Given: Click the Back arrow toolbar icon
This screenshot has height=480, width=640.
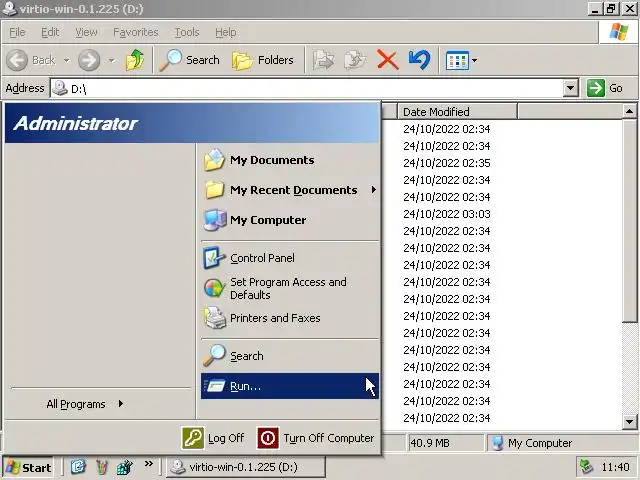Looking at the screenshot, I should pyautogui.click(x=17, y=60).
